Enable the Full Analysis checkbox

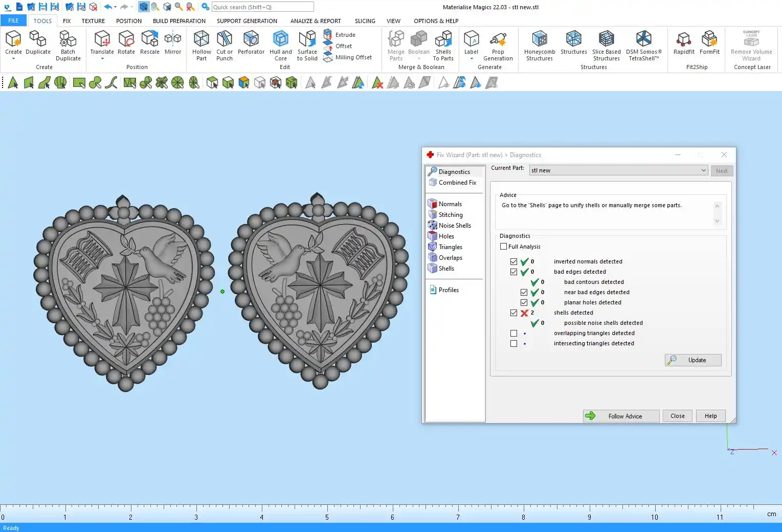(504, 247)
